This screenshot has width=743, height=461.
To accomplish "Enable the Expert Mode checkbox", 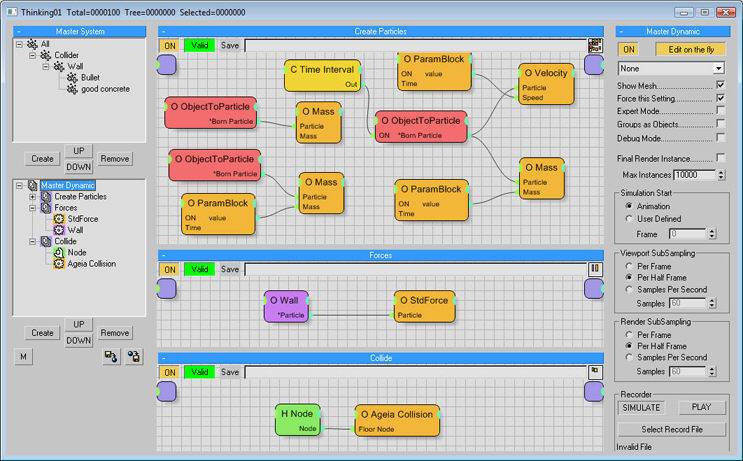I will click(720, 112).
